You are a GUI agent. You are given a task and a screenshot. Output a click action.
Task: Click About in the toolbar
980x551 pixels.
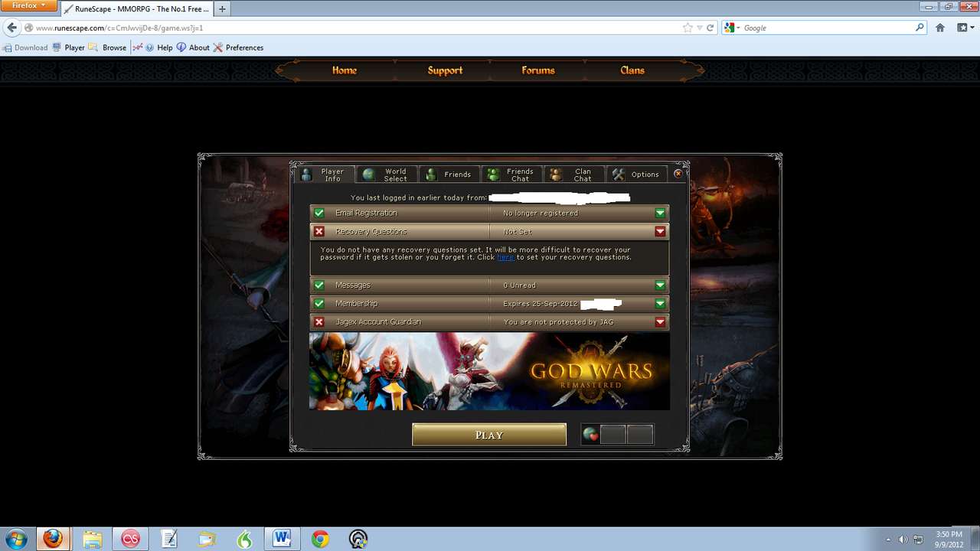[193, 47]
